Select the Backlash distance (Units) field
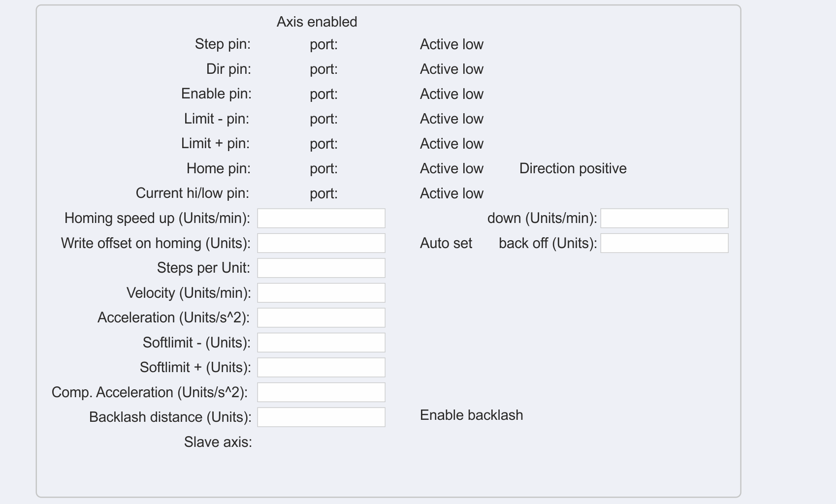 (321, 417)
